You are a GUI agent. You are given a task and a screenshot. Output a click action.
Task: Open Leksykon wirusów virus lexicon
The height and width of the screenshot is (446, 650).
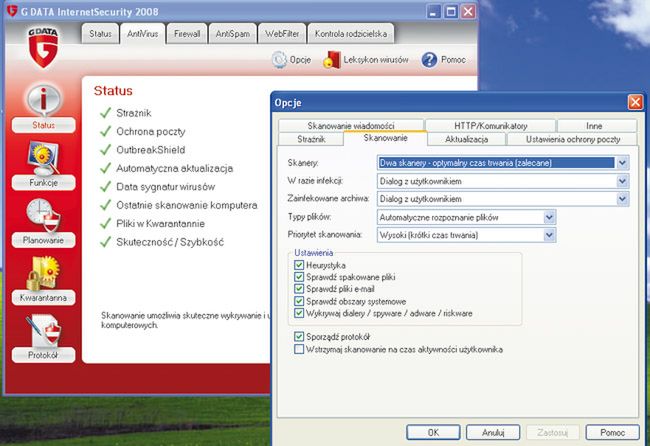click(x=366, y=60)
